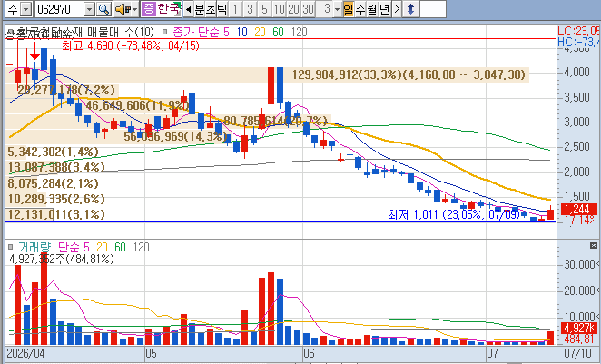
Task: Click the 60-period price MA legend
Action: point(279,32)
